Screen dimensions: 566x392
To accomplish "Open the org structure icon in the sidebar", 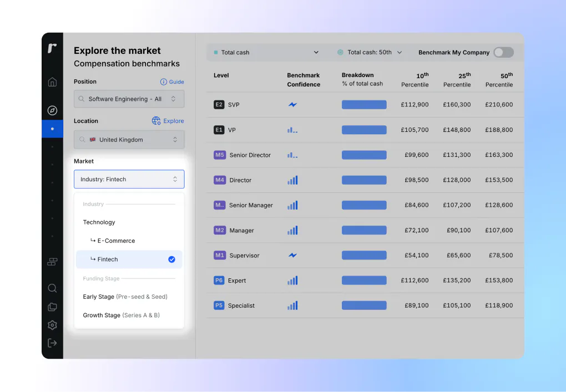I will (x=52, y=261).
